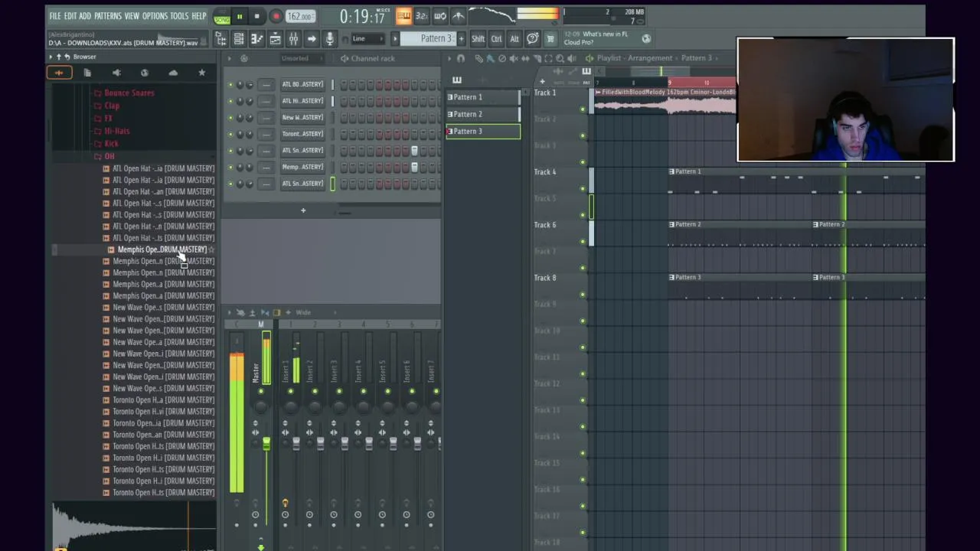
Task: Select the browser speaker sounds tab icon
Action: [x=116, y=73]
